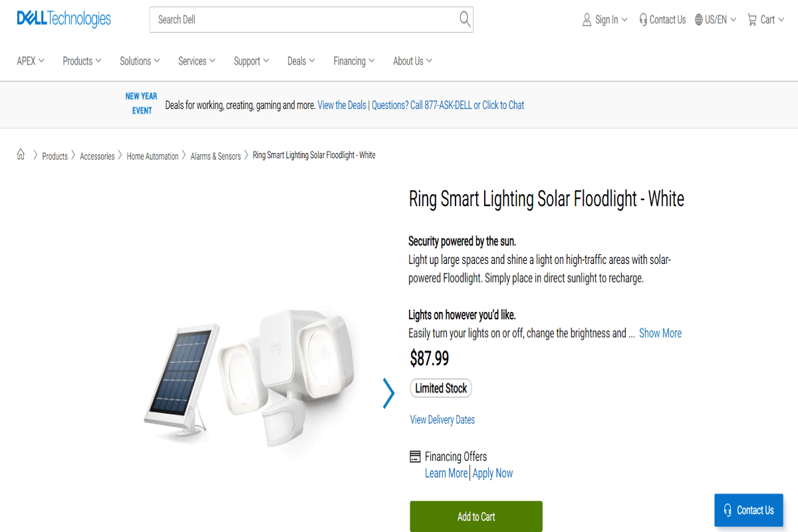Open View Delivery Dates link
This screenshot has height=532, width=798.
(442, 420)
